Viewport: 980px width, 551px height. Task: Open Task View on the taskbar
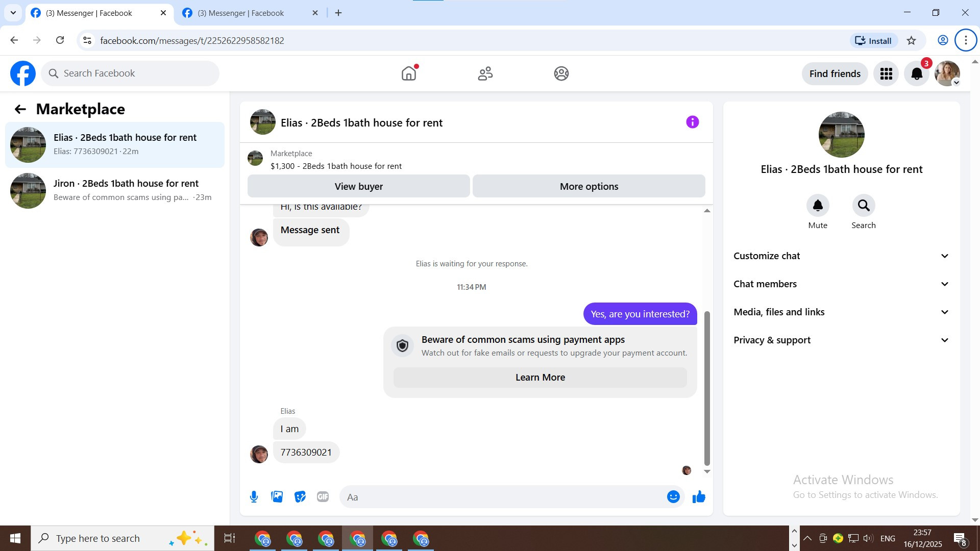pos(230,538)
